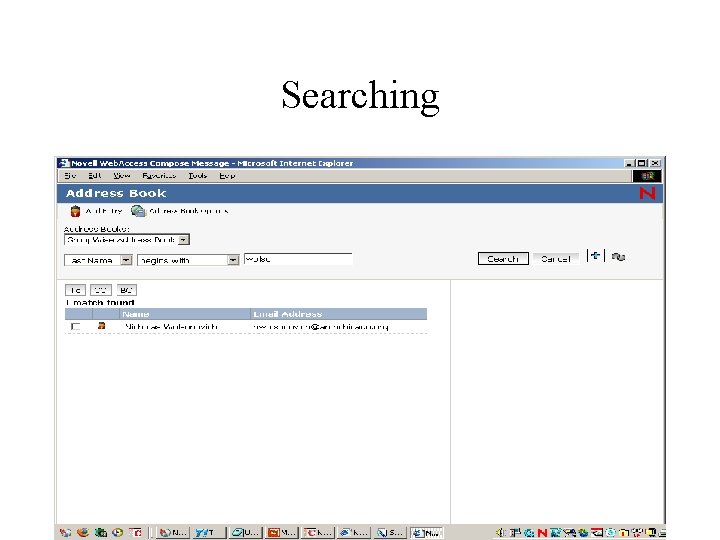Click the red Novell N tray icon

[x=542, y=533]
